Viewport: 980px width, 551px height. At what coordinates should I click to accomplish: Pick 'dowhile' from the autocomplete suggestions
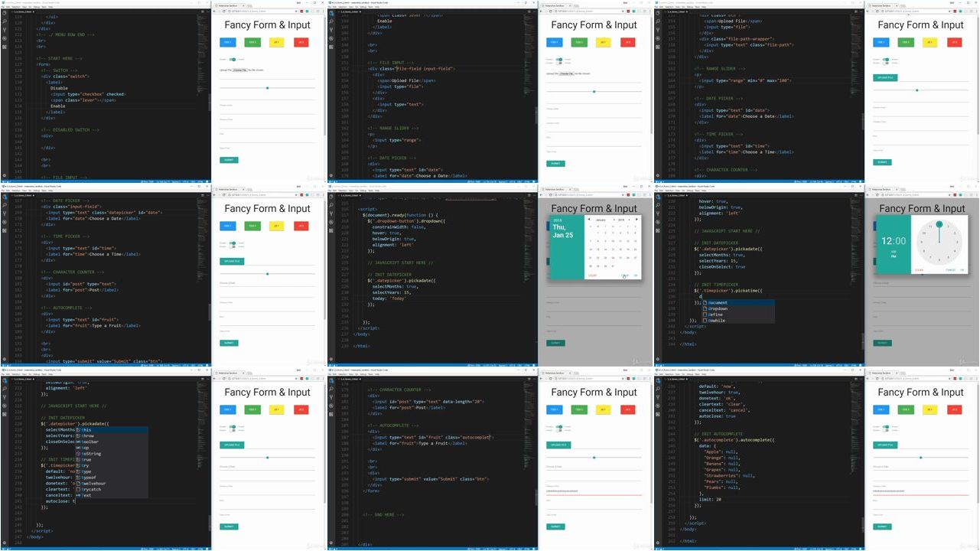point(737,321)
